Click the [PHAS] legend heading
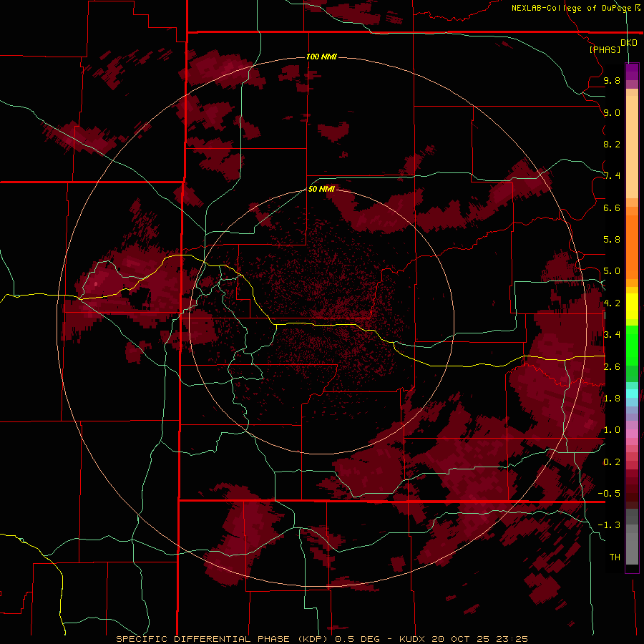Screen dimensions: 644x644 tap(605, 50)
